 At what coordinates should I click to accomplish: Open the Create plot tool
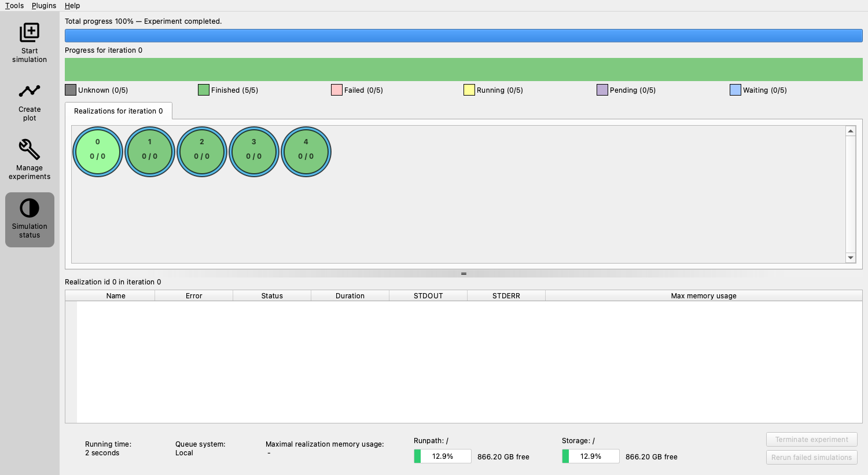[x=30, y=102]
